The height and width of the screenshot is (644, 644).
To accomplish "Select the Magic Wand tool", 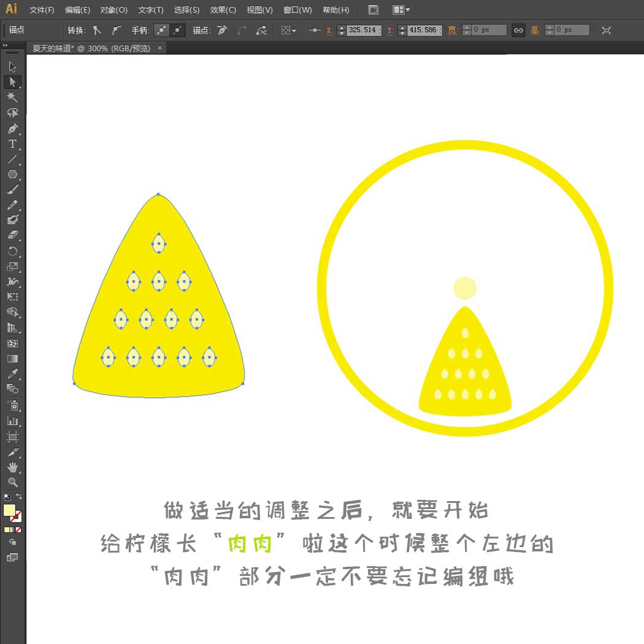I will point(12,97).
